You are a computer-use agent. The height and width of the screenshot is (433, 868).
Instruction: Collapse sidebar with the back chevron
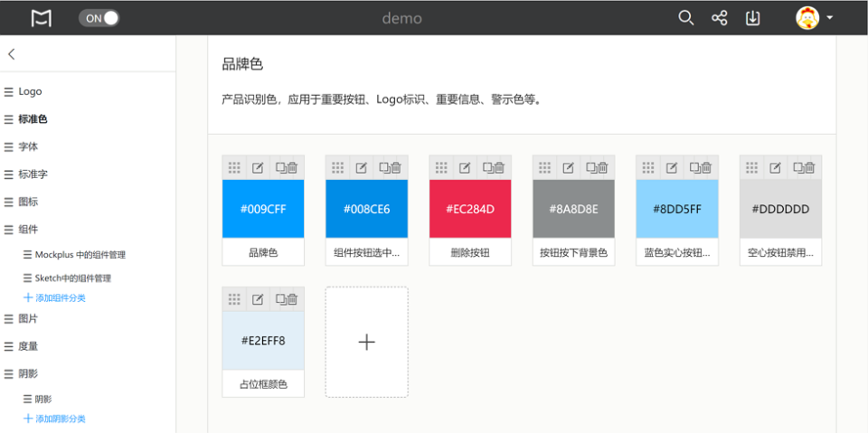click(12, 54)
